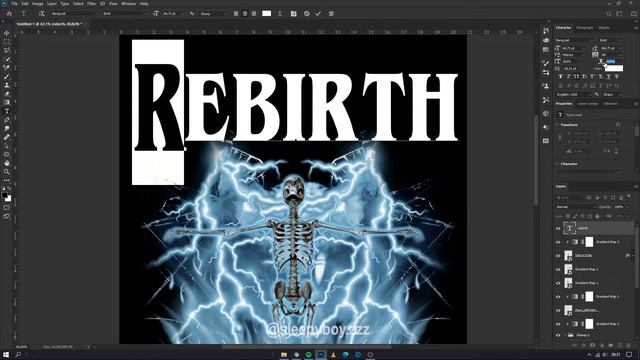Create new fill or adjustment layer
The width and height of the screenshot is (640, 360).
(602, 345)
